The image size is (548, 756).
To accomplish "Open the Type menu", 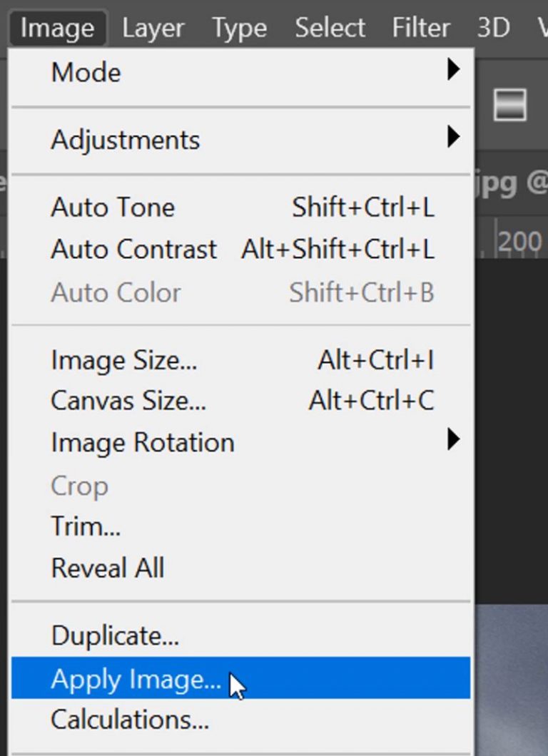I will point(238,27).
